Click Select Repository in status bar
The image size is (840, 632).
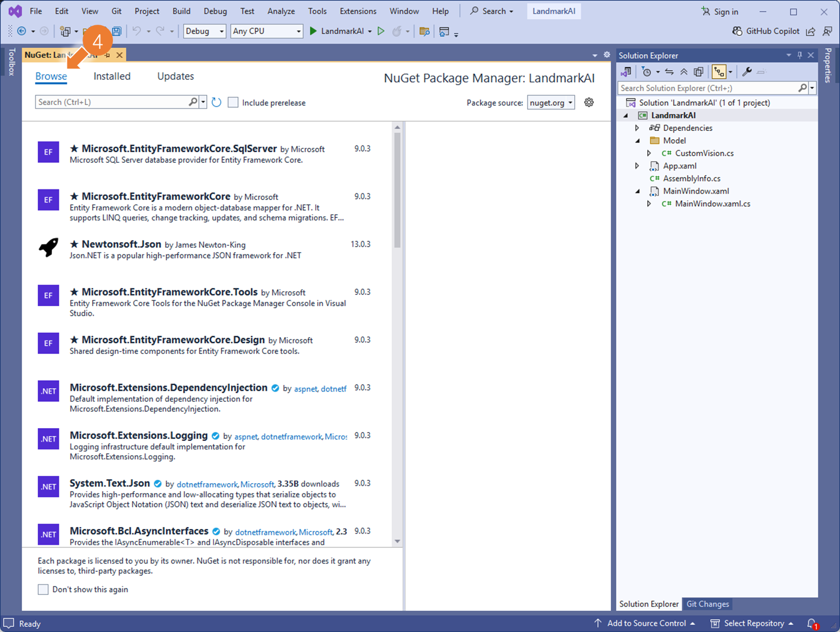(752, 623)
